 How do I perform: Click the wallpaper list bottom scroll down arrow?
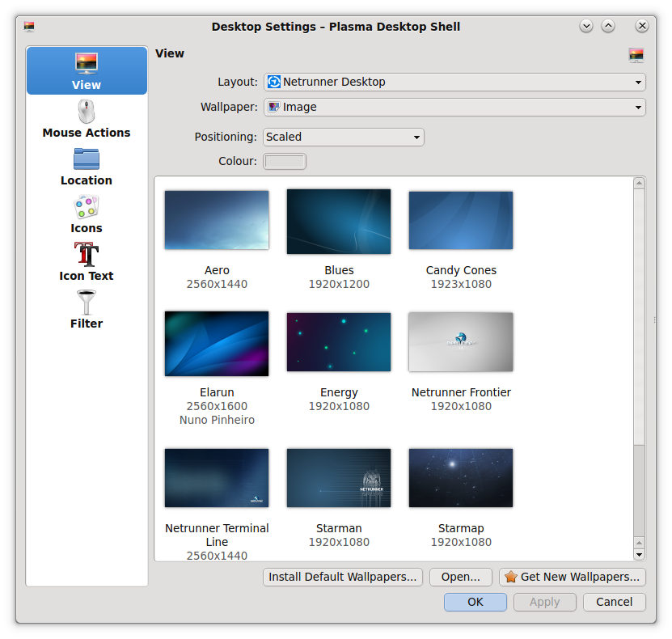click(x=639, y=555)
